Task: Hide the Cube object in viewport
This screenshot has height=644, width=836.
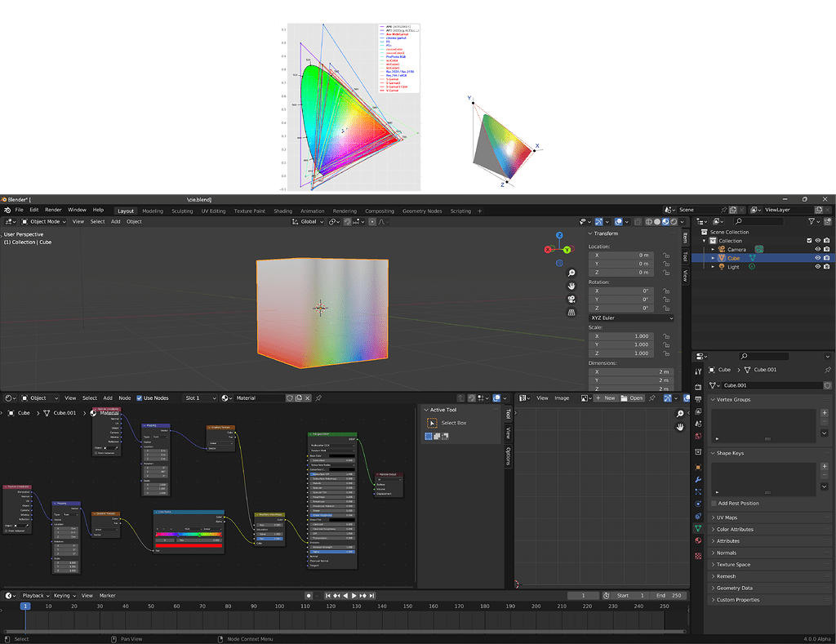Action: pos(818,258)
